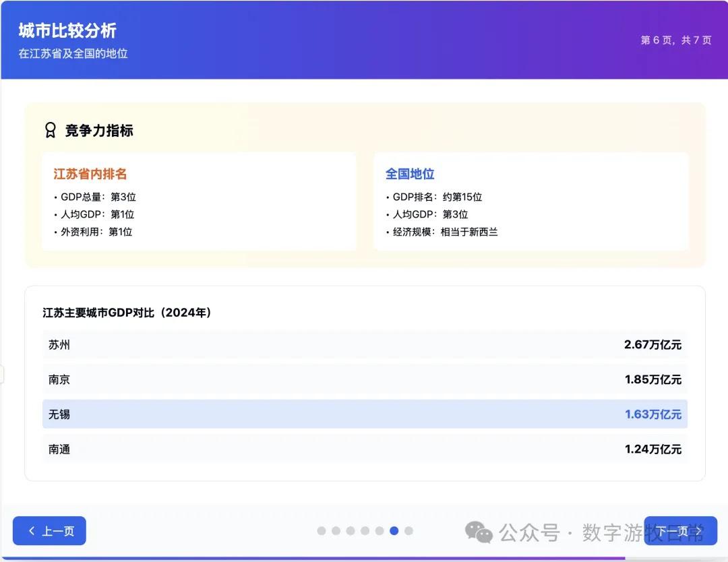Click the pagination dot progress strip
This screenshot has height=562, width=728.
(x=365, y=531)
